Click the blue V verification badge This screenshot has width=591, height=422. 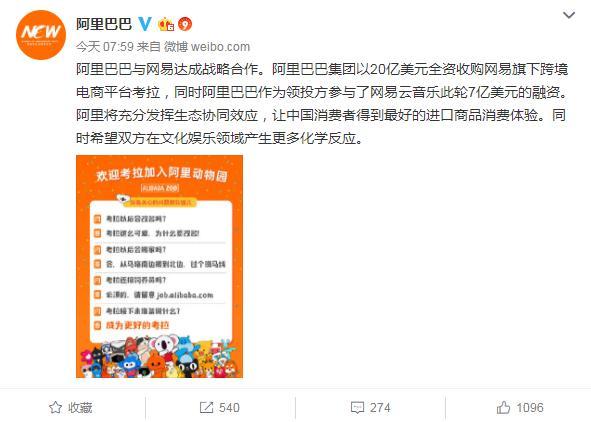(x=145, y=24)
